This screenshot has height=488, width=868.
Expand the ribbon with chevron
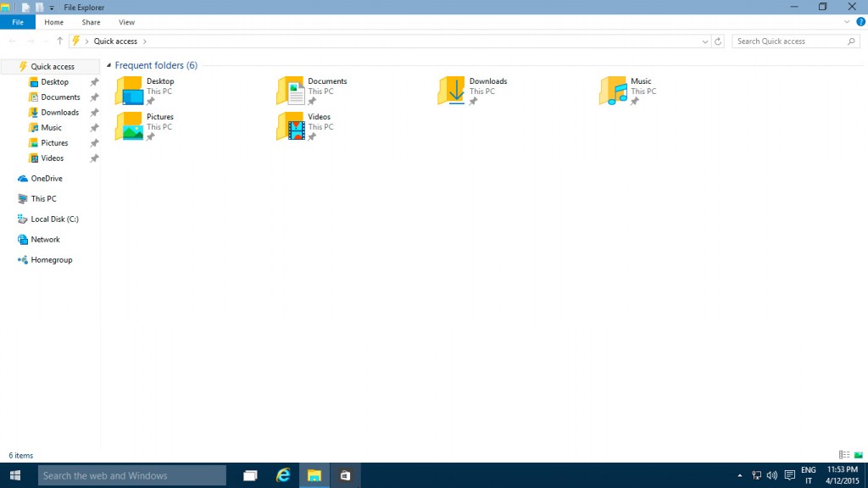[x=847, y=22]
